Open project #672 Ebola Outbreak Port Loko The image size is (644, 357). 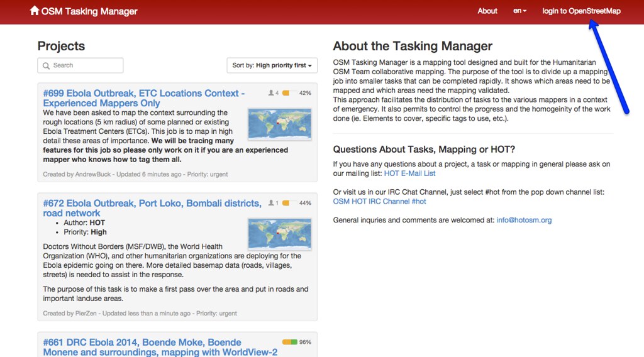click(152, 208)
